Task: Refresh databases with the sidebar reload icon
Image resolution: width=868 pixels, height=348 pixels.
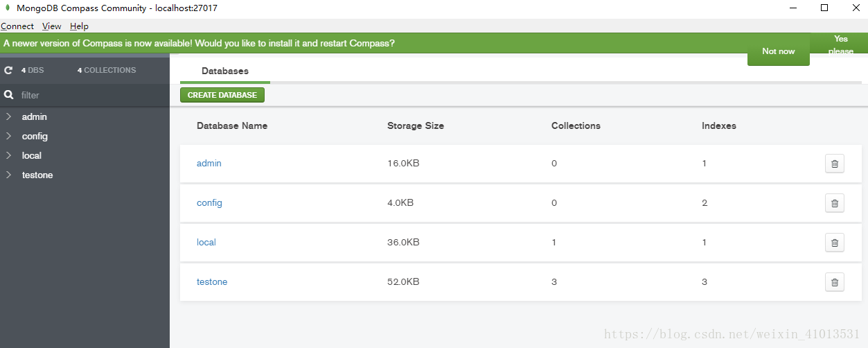Action: pos(8,70)
